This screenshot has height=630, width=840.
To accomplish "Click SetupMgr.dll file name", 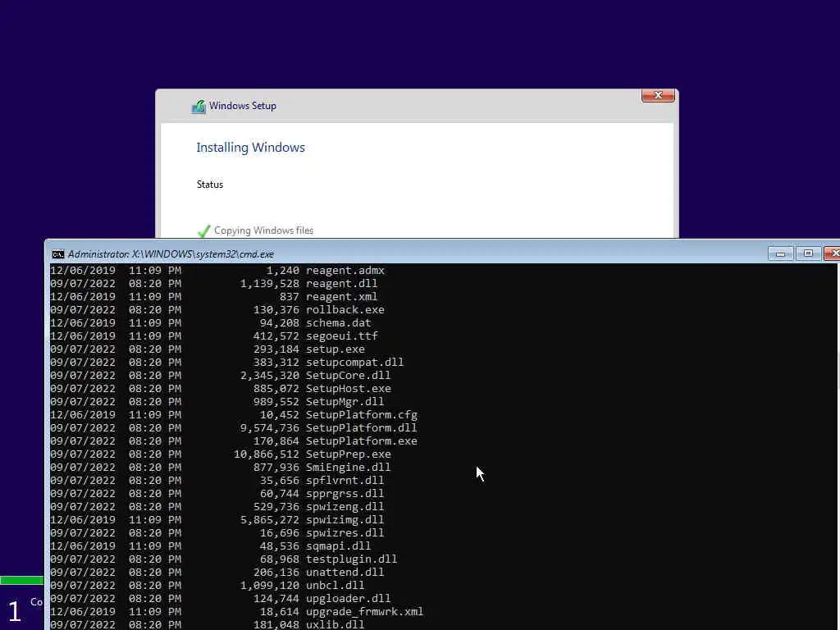I will (x=345, y=401).
